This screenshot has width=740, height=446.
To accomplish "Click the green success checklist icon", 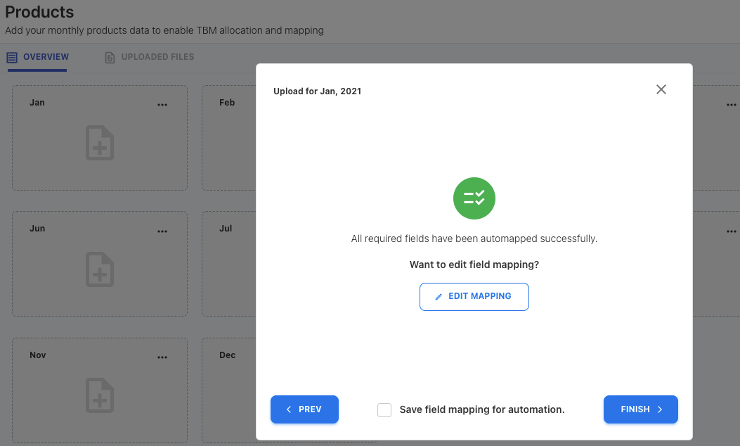I will [x=474, y=198].
